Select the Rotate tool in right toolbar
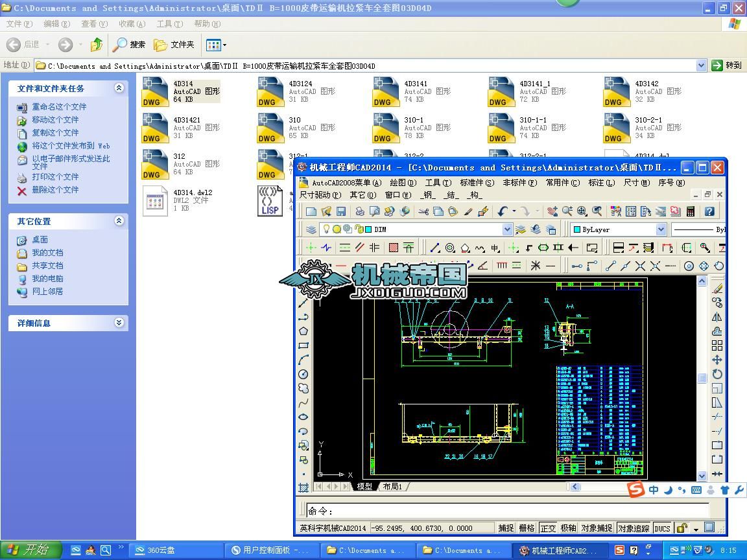747x560 pixels. pyautogui.click(x=717, y=374)
